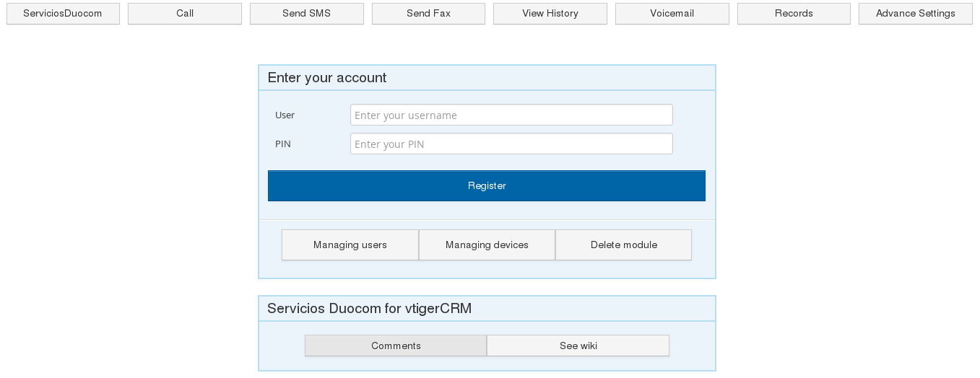Click View History in the top bar

point(550,14)
